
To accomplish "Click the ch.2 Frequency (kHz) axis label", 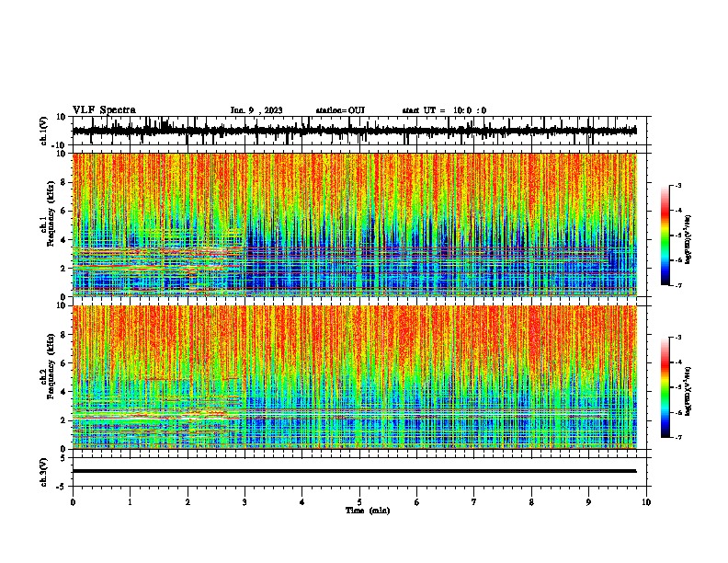I will (x=48, y=367).
